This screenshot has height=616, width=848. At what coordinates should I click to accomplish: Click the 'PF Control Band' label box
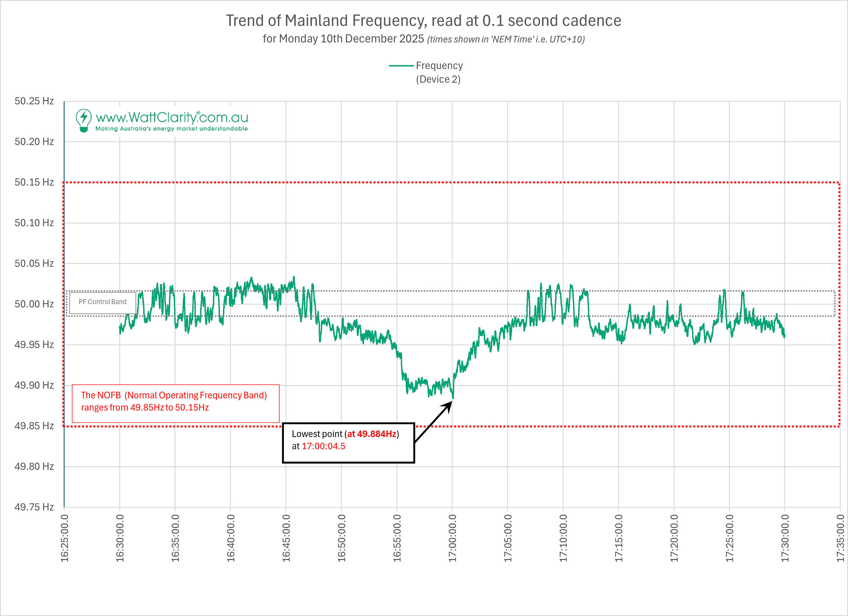click(x=102, y=302)
